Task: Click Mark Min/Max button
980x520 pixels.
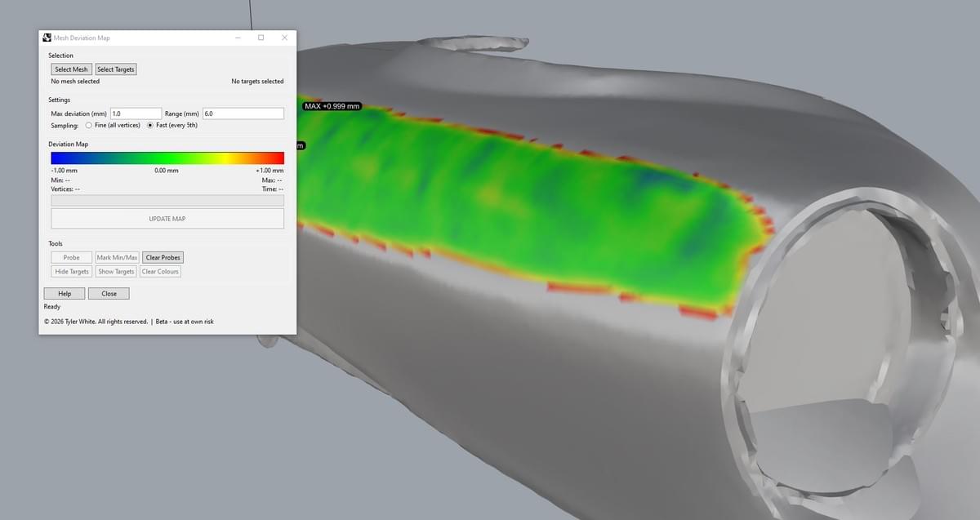Action: pyautogui.click(x=118, y=257)
